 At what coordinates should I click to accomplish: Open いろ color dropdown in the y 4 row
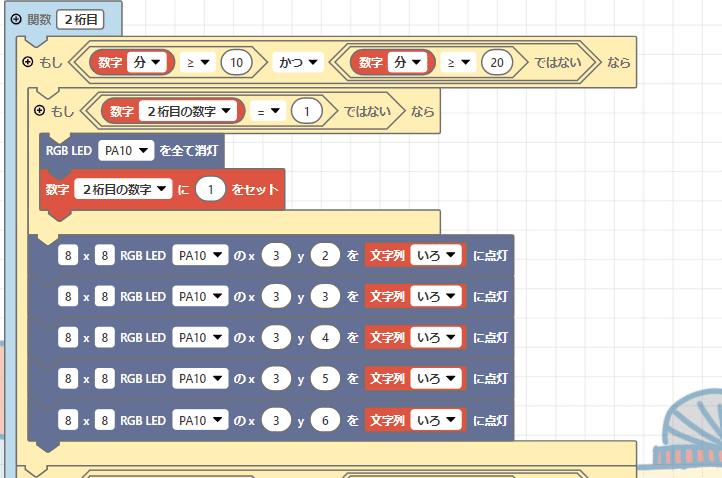(x=436, y=337)
